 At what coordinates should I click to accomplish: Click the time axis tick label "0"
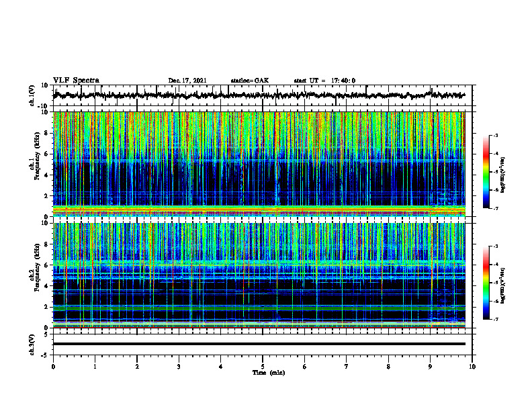coord(53,367)
